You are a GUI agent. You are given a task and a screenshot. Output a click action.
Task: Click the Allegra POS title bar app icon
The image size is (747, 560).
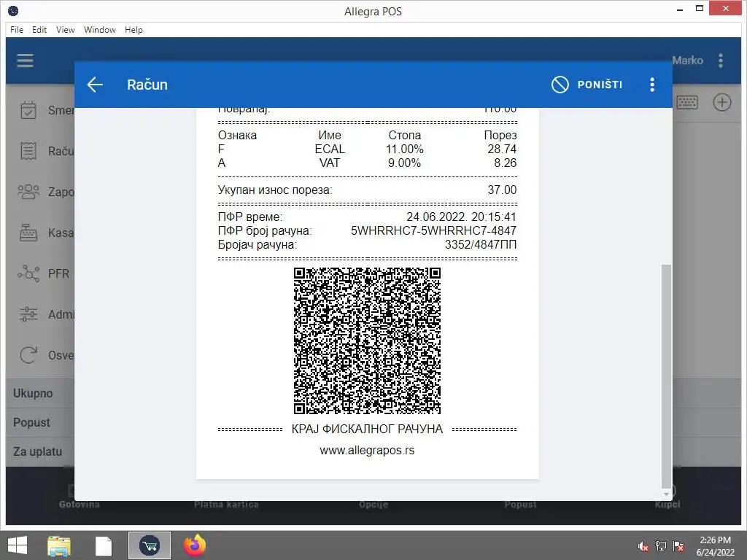pos(13,10)
